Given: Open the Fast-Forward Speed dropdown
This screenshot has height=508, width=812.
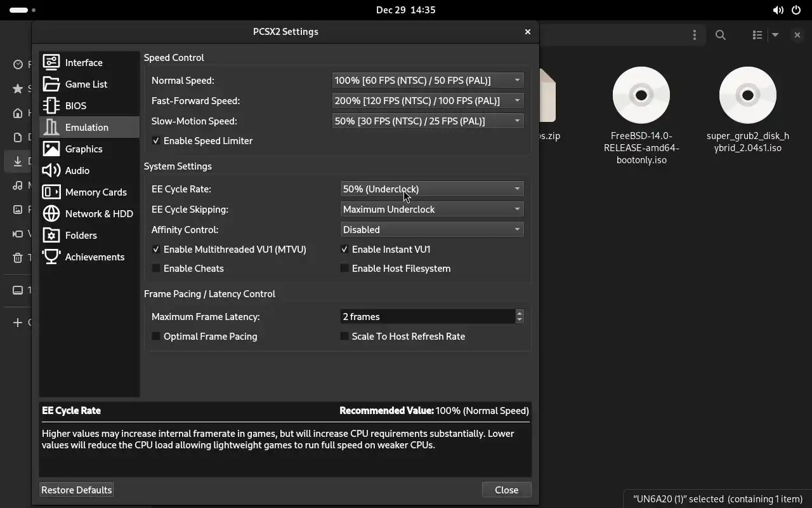Looking at the screenshot, I should pyautogui.click(x=428, y=101).
